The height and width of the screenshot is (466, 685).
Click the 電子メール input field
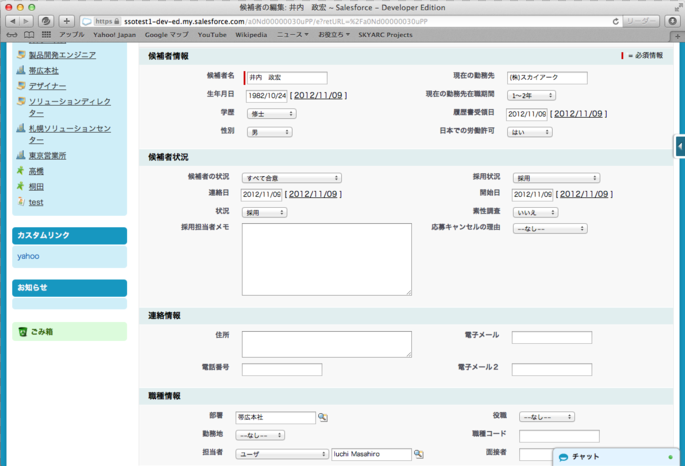[551, 338]
